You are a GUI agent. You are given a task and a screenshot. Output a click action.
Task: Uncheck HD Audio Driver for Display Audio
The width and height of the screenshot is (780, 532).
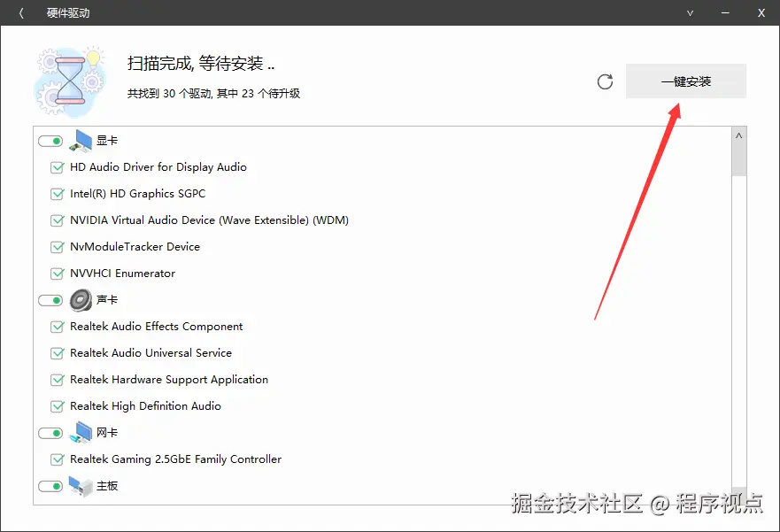pos(58,167)
